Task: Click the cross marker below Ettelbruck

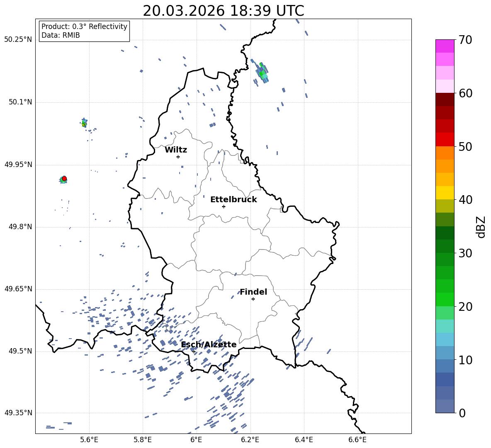Action: tap(224, 206)
